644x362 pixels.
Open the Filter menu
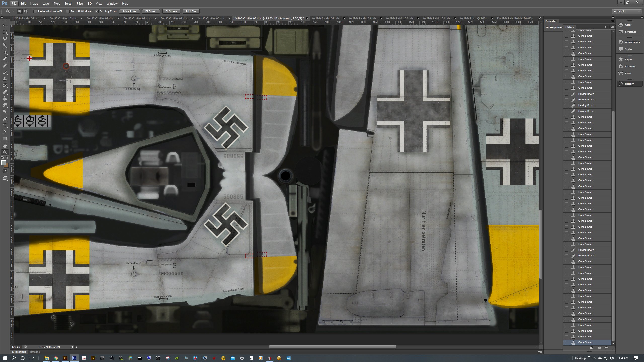click(80, 4)
